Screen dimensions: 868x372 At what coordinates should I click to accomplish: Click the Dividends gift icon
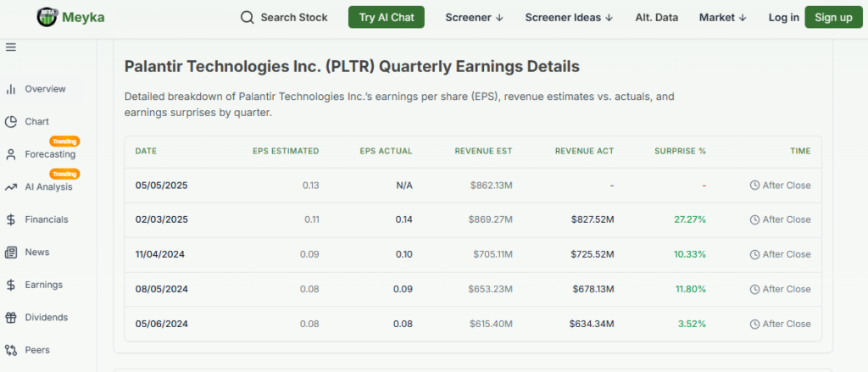click(x=10, y=318)
